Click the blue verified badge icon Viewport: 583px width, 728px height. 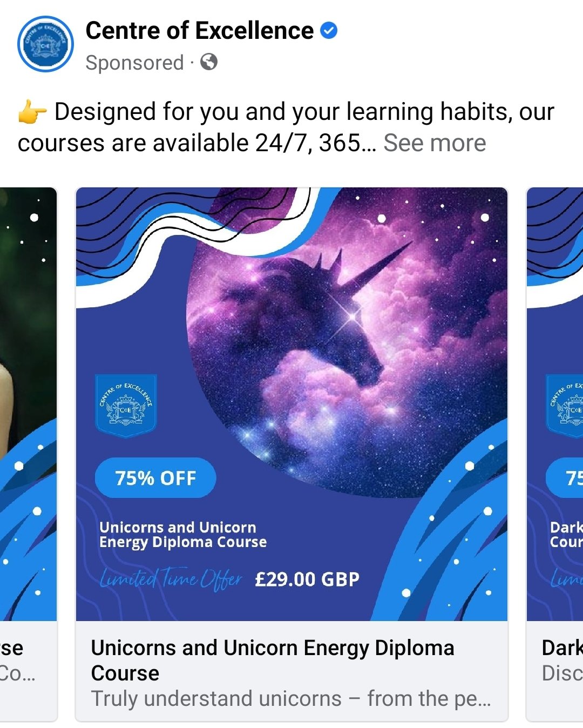[329, 30]
